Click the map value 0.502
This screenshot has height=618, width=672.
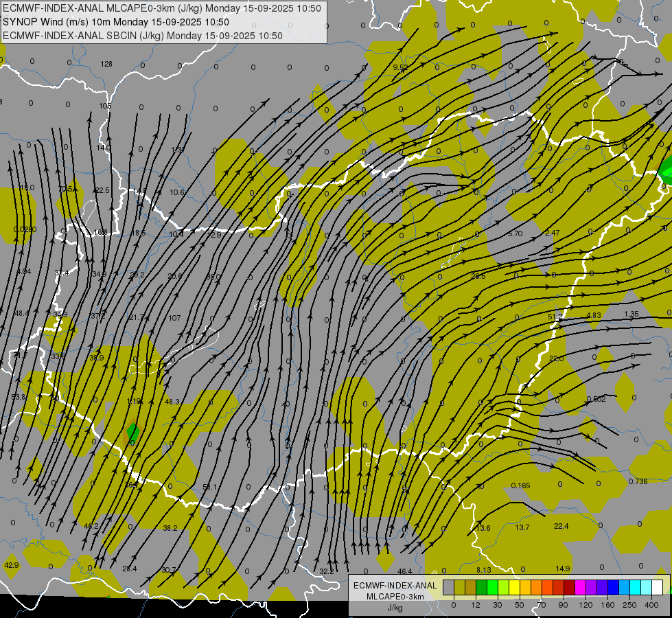coord(596,399)
